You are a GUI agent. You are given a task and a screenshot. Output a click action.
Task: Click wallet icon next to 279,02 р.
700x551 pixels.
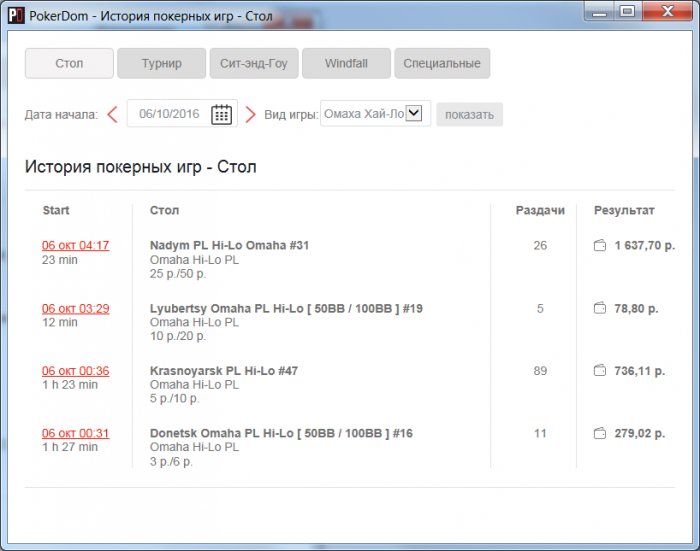600,433
